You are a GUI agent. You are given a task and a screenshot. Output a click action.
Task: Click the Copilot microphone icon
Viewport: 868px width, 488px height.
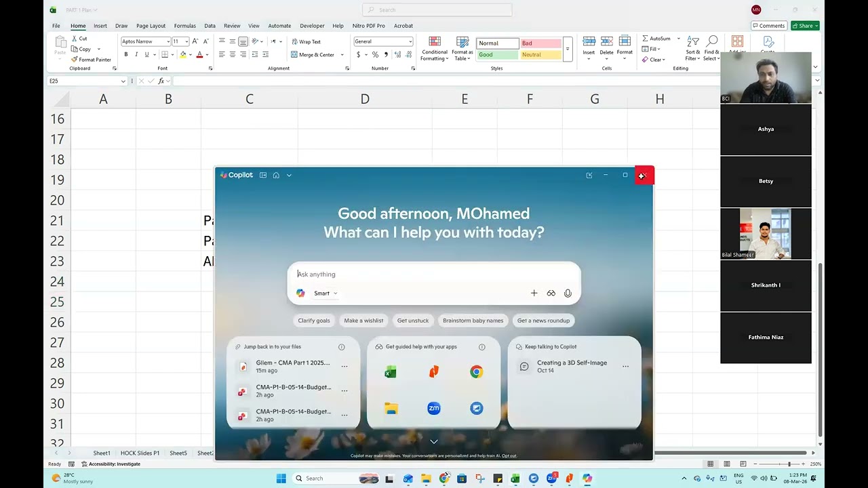(568, 293)
